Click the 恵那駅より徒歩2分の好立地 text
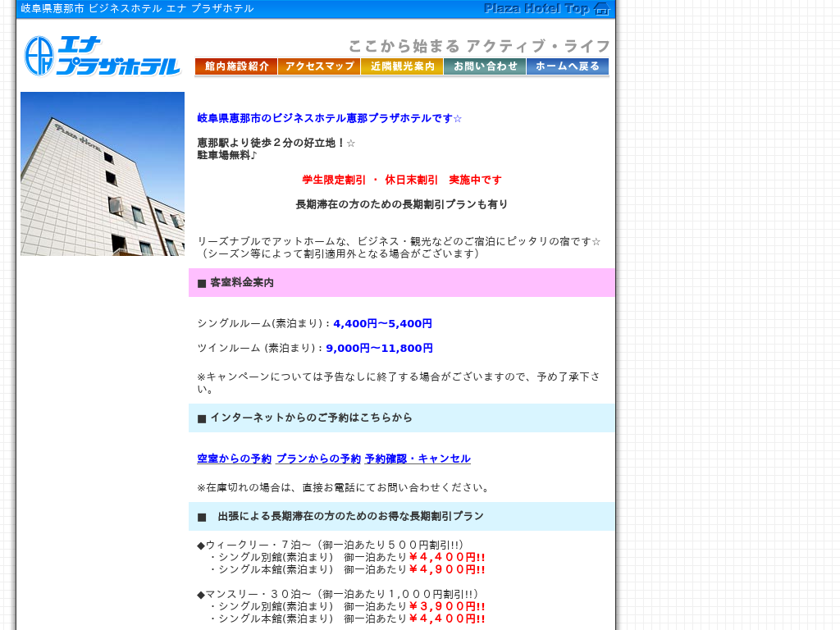This screenshot has width=840, height=630. 276,143
